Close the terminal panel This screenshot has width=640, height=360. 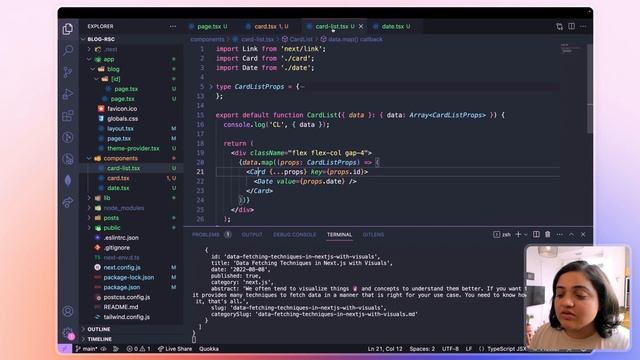pyautogui.click(x=583, y=234)
